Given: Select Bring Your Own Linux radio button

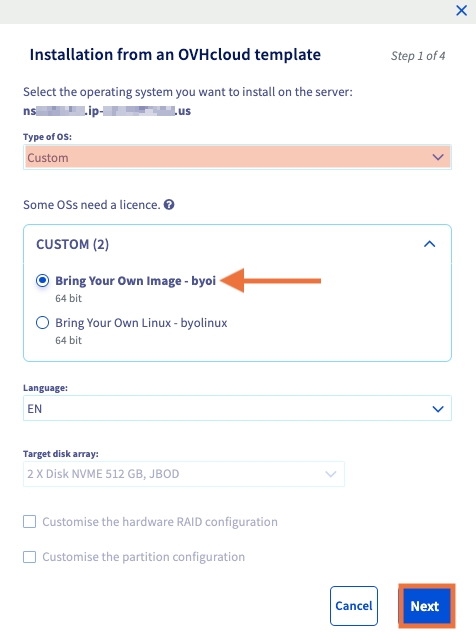Looking at the screenshot, I should coord(43,323).
